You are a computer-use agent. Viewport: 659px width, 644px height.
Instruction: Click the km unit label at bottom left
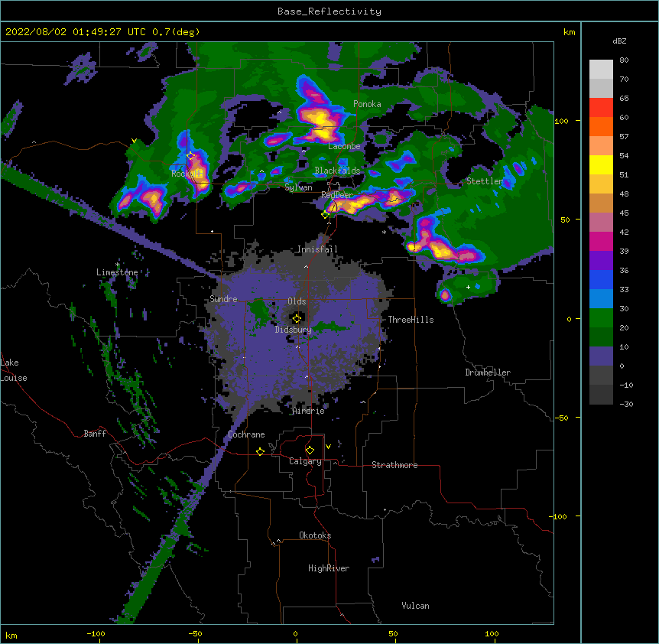[x=11, y=636]
